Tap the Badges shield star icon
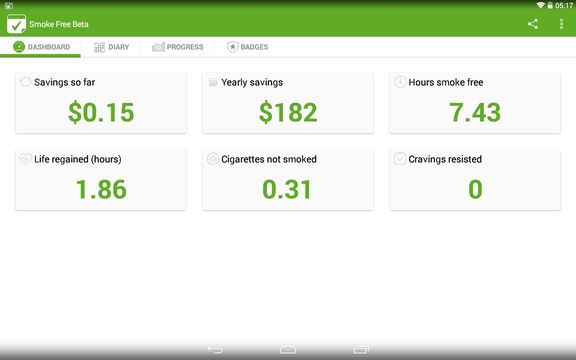Image resolution: width=576 pixels, height=360 pixels. [x=233, y=47]
